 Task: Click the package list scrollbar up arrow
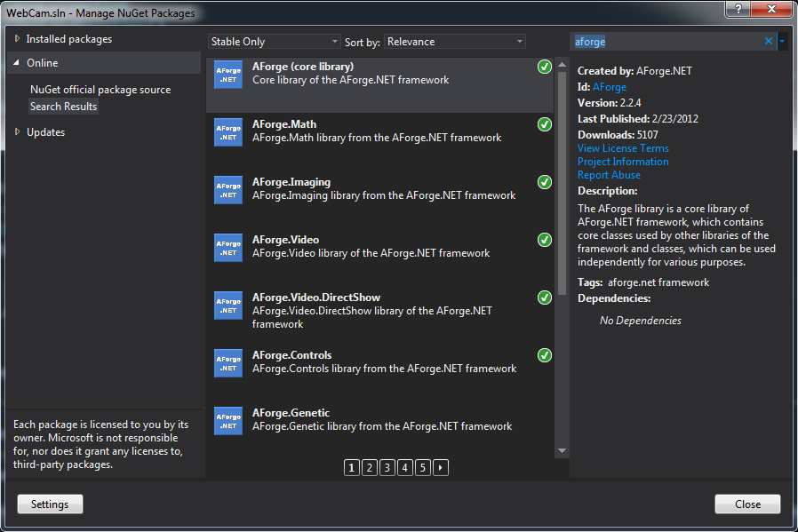point(562,65)
